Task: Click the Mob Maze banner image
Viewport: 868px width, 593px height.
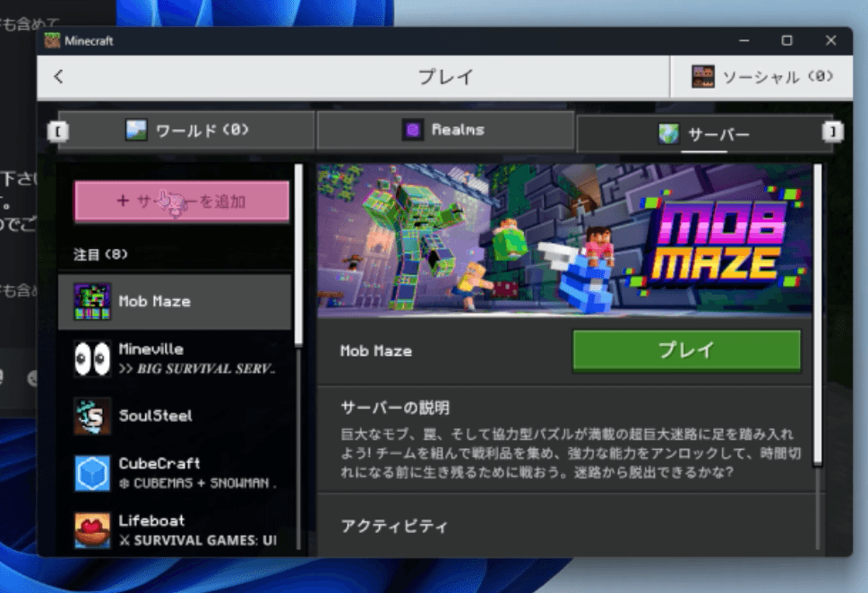Action: (x=564, y=240)
